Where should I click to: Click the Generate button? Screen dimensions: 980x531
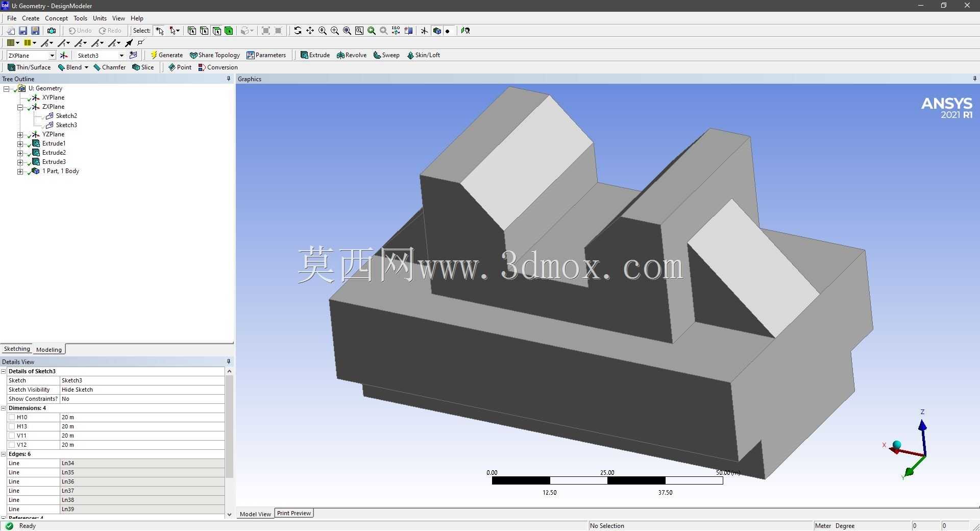pyautogui.click(x=166, y=55)
